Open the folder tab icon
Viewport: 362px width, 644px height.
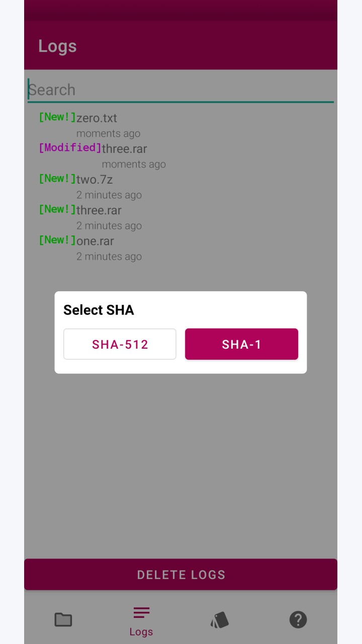63,619
